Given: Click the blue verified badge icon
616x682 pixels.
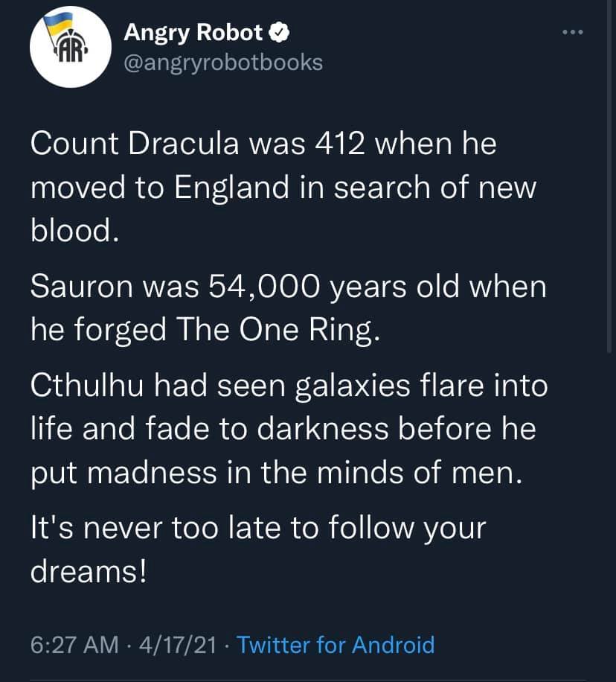Looking at the screenshot, I should pyautogui.click(x=280, y=32).
